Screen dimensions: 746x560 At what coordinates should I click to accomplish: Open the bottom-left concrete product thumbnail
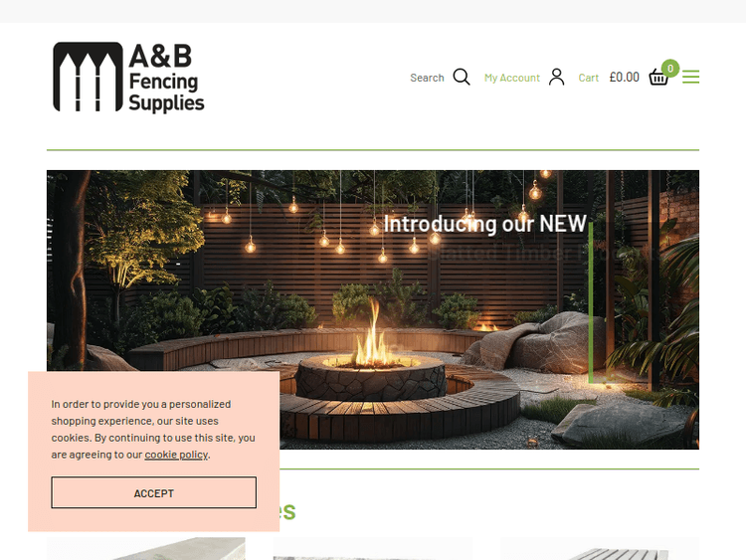click(146, 549)
